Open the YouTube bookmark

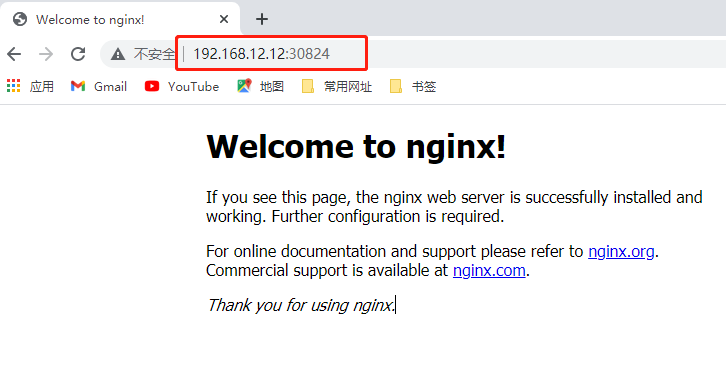(x=182, y=86)
